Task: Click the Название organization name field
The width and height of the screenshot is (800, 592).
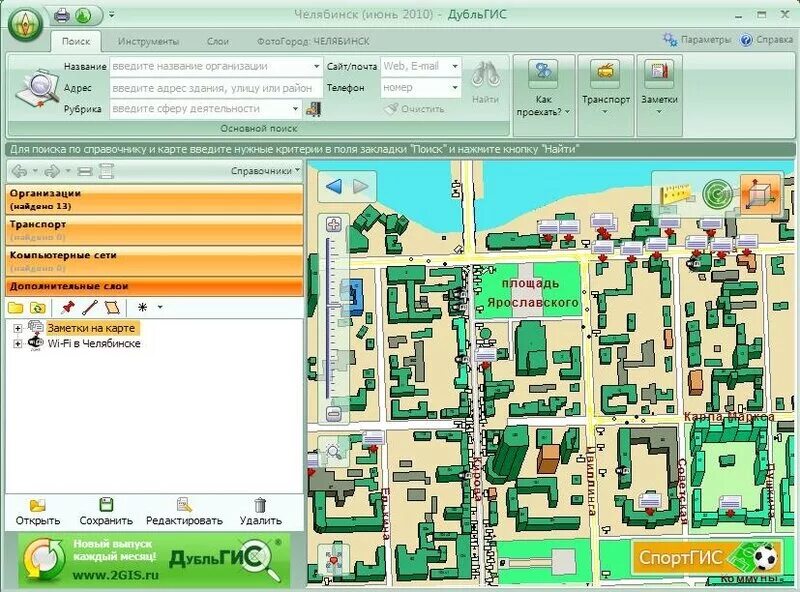Action: coord(211,66)
